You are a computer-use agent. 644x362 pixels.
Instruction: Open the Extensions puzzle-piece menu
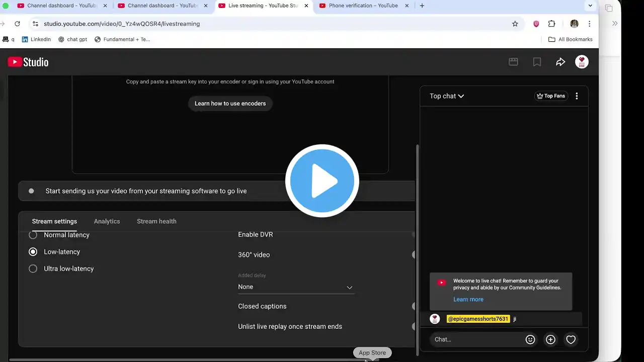[551, 24]
